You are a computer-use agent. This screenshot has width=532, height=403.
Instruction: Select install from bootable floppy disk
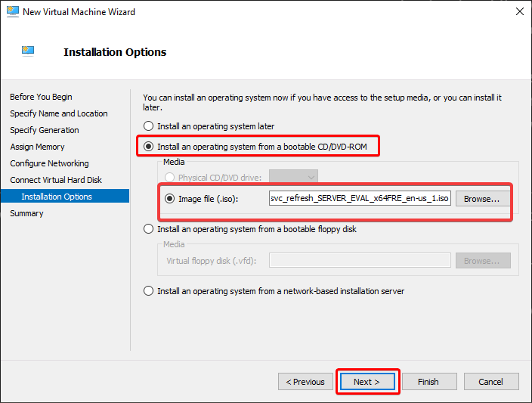[x=148, y=229]
